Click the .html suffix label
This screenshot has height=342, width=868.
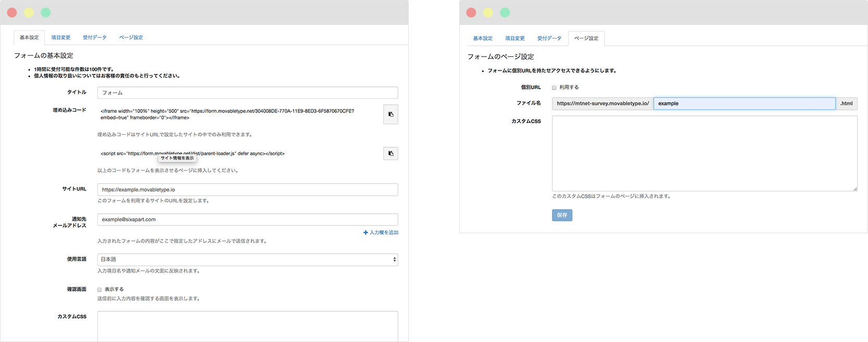(847, 104)
